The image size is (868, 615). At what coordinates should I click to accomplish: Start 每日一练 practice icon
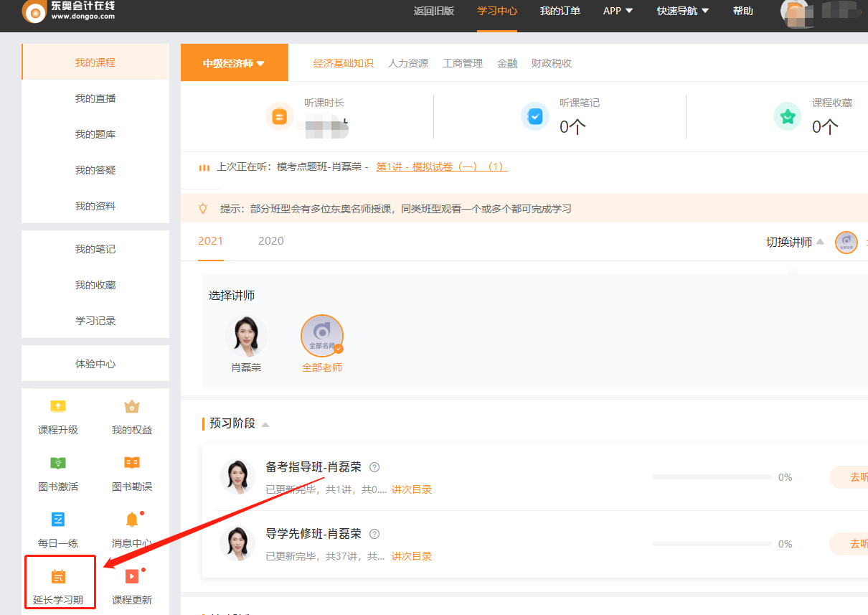[59, 519]
